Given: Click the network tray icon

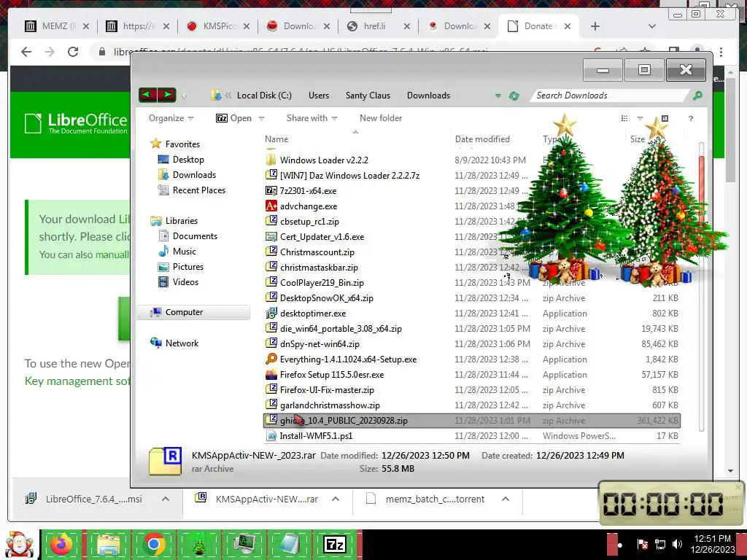Looking at the screenshot, I should point(660,544).
